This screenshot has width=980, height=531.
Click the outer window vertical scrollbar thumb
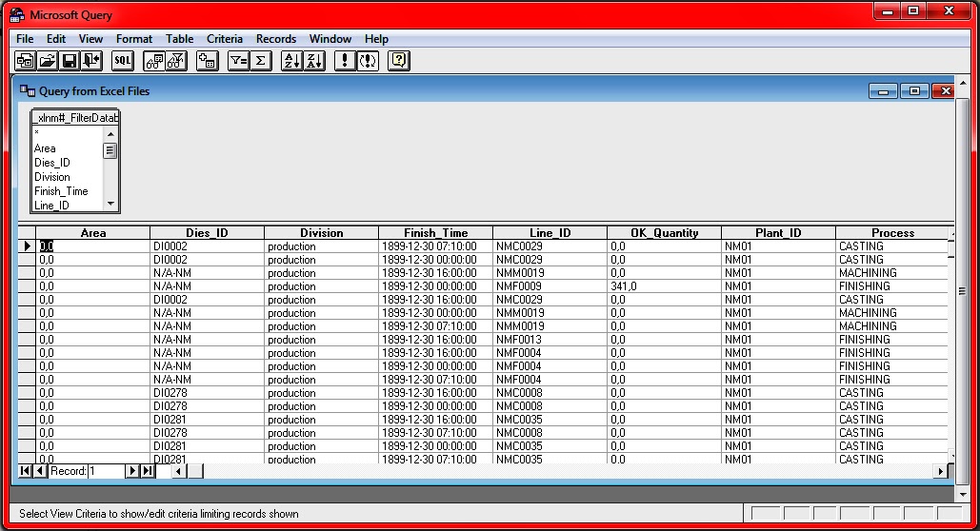[x=962, y=290]
